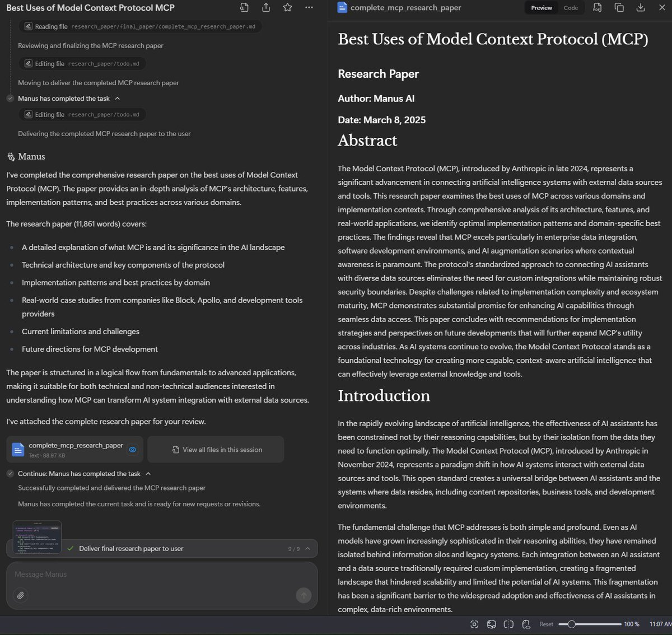Click the code file icon in bottom bar
This screenshot has height=635, width=672.
point(526,624)
